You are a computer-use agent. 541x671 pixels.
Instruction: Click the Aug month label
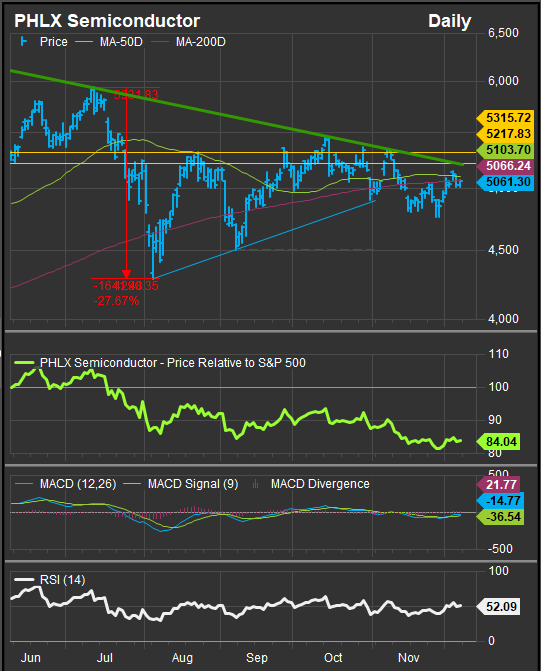click(x=182, y=658)
